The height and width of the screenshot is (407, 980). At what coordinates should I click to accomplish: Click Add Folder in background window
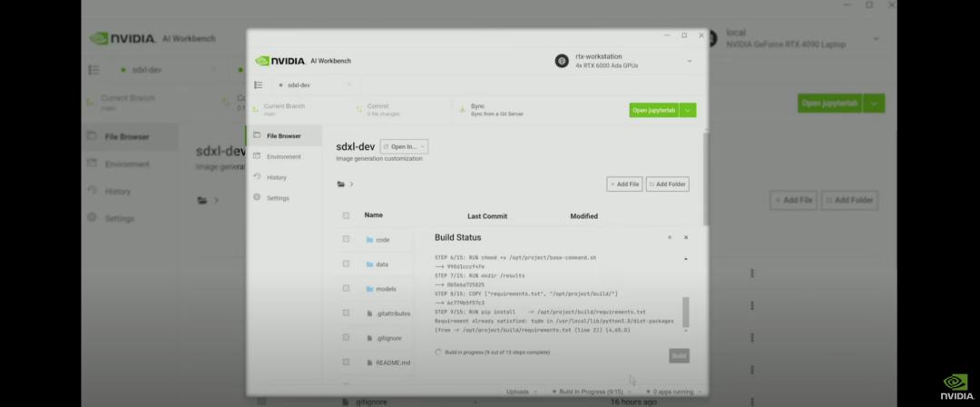849,201
